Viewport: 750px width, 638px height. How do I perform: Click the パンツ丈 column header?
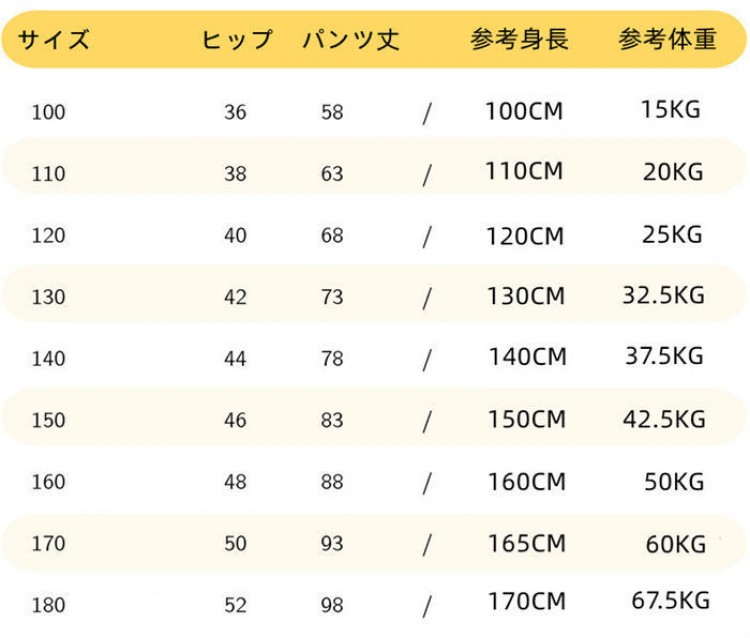point(351,40)
